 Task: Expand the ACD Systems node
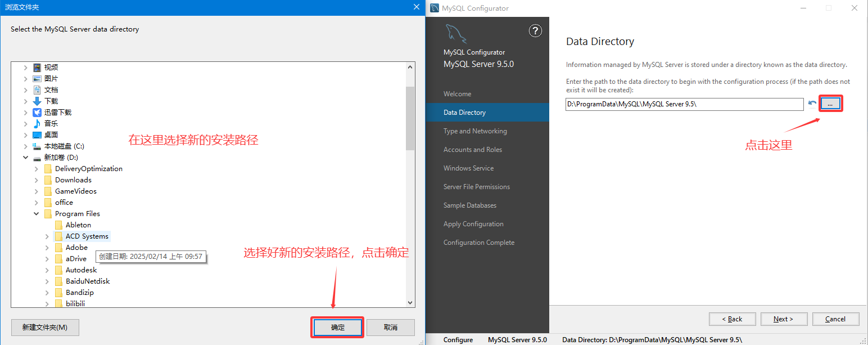pos(47,236)
